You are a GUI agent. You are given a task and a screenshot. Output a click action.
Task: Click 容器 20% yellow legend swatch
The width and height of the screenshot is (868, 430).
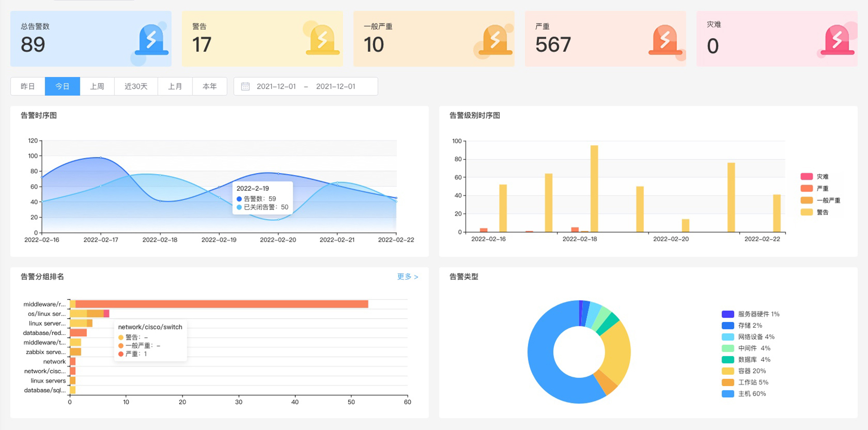pyautogui.click(x=728, y=371)
